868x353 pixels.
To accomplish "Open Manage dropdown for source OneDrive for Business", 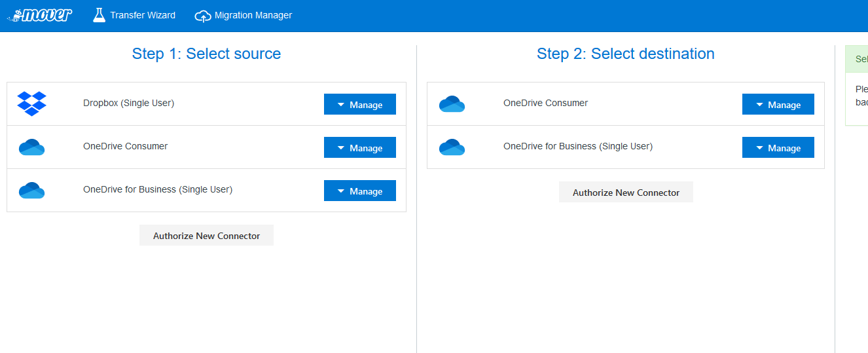I will click(360, 191).
